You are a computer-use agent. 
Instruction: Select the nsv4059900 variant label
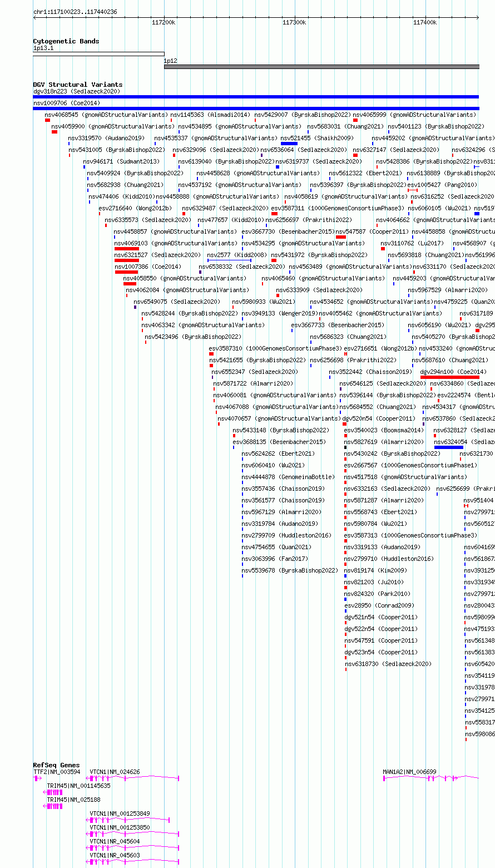(113, 126)
